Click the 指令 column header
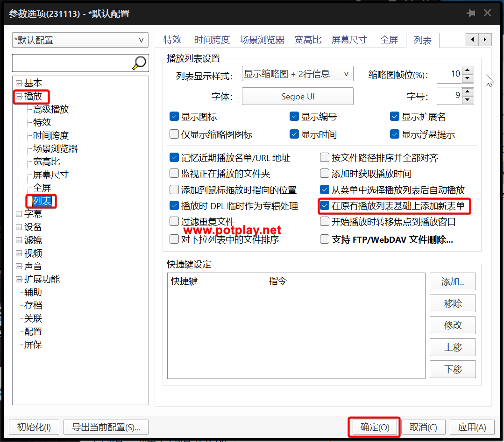The width and height of the screenshot is (504, 442). (x=346, y=281)
